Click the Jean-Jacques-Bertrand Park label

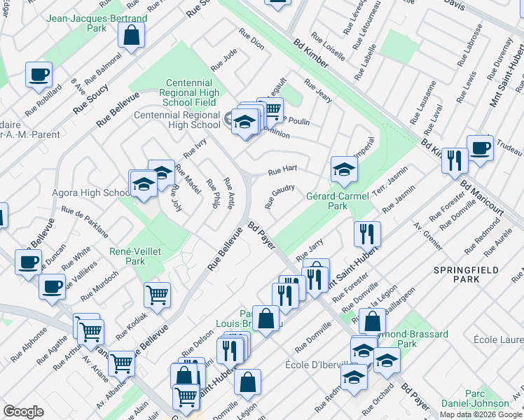(97, 23)
